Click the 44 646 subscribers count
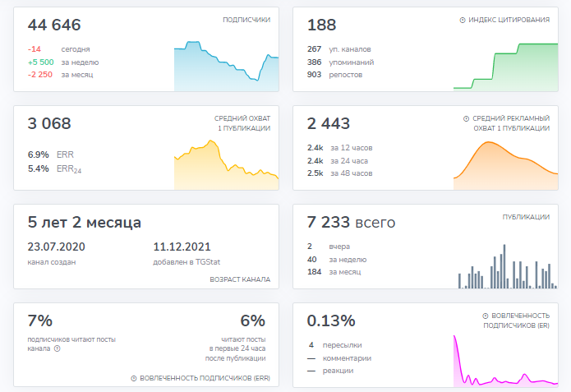This screenshot has height=392, width=571. [54, 25]
